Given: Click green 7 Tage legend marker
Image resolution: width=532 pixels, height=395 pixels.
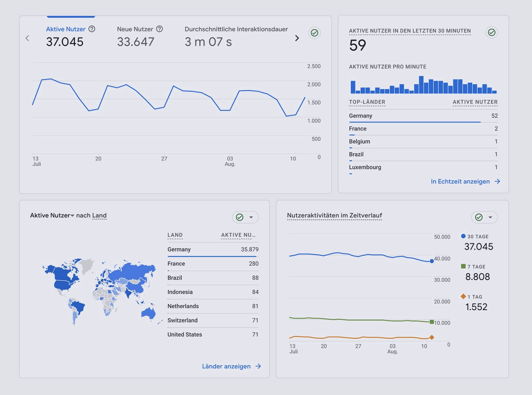Looking at the screenshot, I should [463, 266].
